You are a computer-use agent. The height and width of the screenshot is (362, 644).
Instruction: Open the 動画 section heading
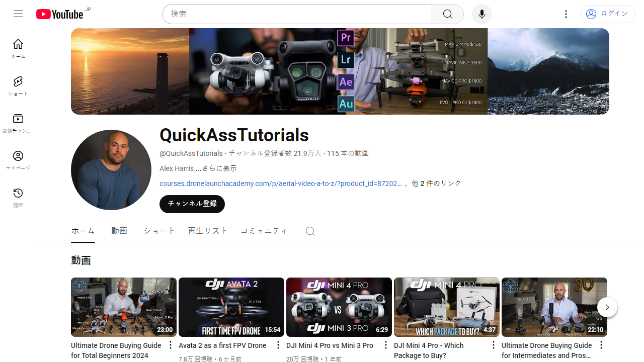(x=81, y=260)
